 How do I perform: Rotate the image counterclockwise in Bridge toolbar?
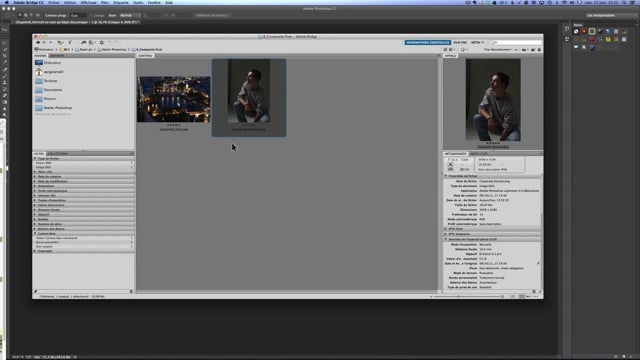pyautogui.click(x=109, y=42)
